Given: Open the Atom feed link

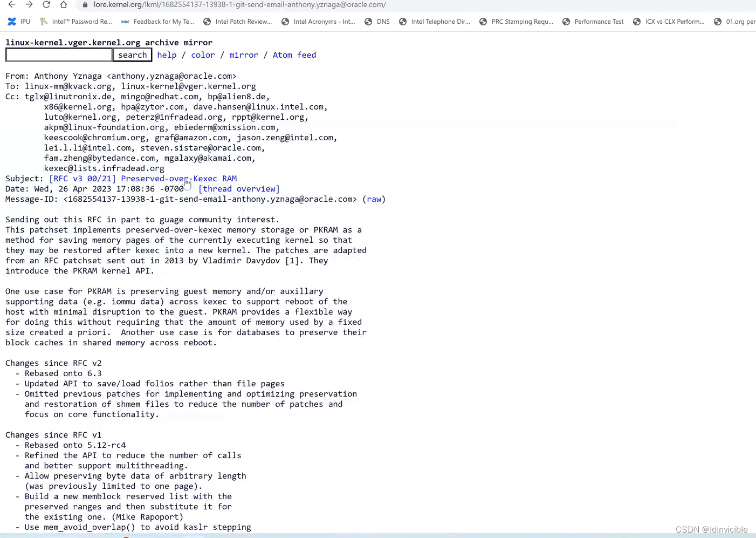Looking at the screenshot, I should pyautogui.click(x=294, y=55).
